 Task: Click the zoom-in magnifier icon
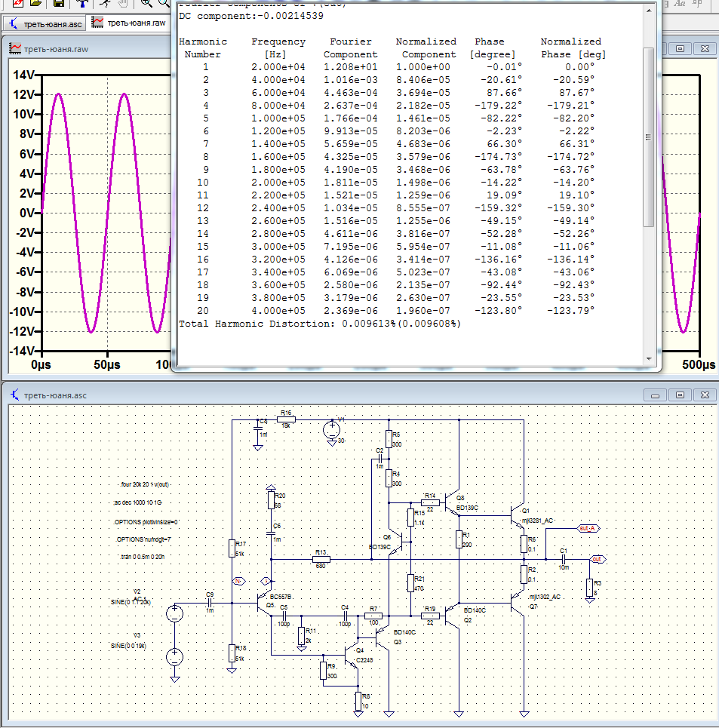point(146,3)
